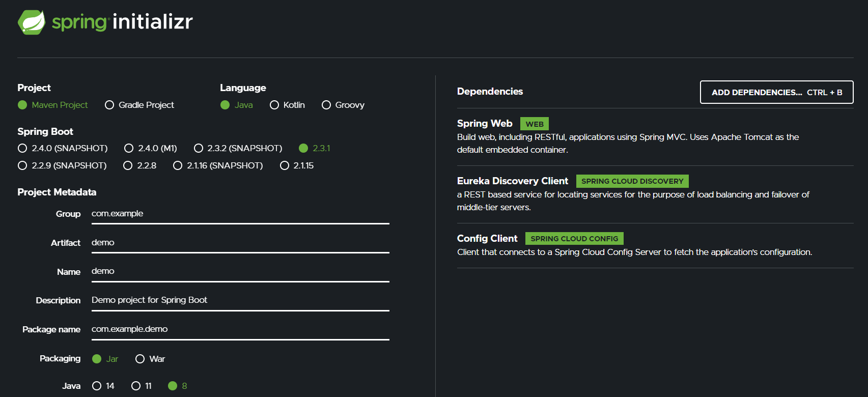Open the Add Dependencies dialog
The image size is (868, 397).
pyautogui.click(x=776, y=92)
